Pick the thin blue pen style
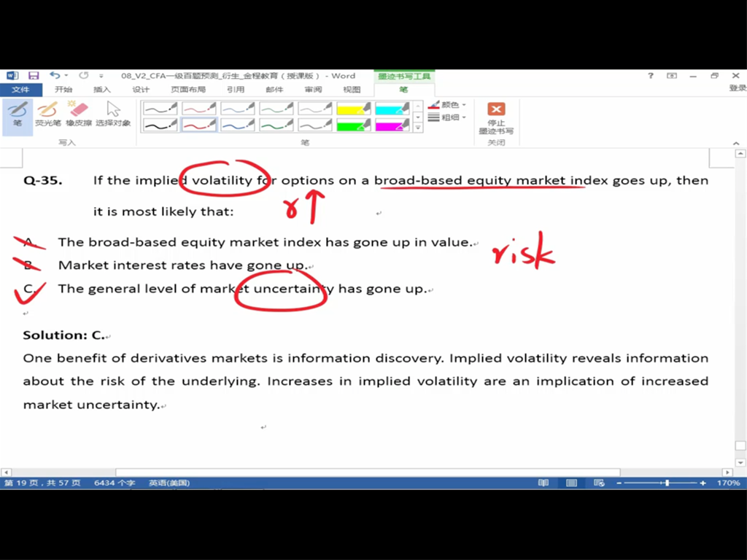747x560 pixels. (238, 109)
